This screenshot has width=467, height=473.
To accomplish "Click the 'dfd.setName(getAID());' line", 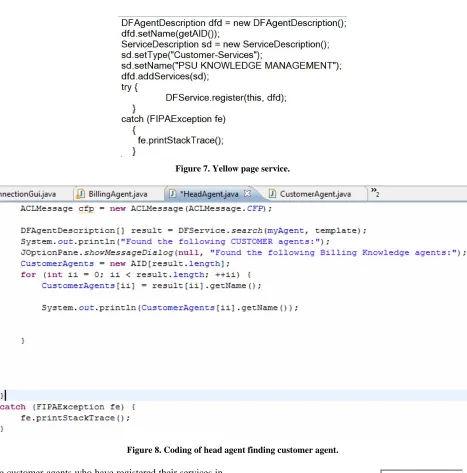I will tap(170, 34).
